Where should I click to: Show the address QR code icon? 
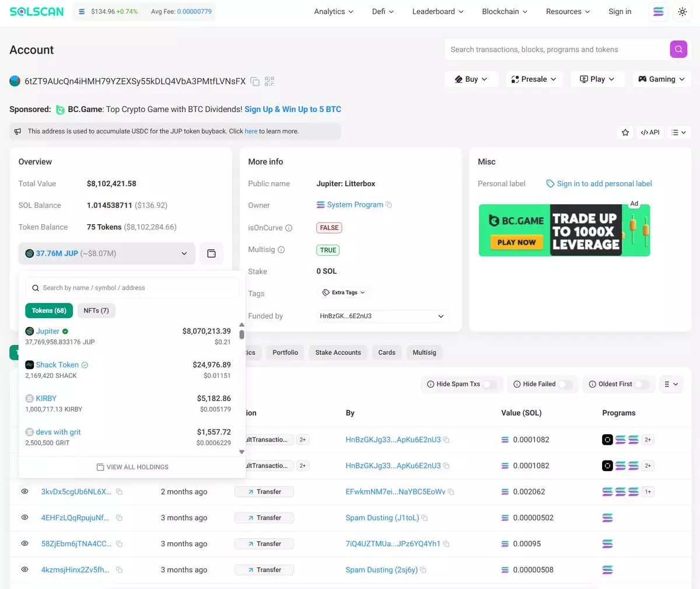269,82
